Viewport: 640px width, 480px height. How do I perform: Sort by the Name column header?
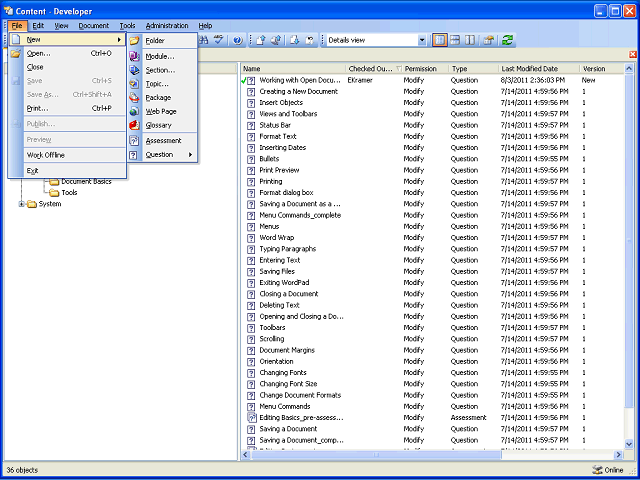click(x=293, y=69)
